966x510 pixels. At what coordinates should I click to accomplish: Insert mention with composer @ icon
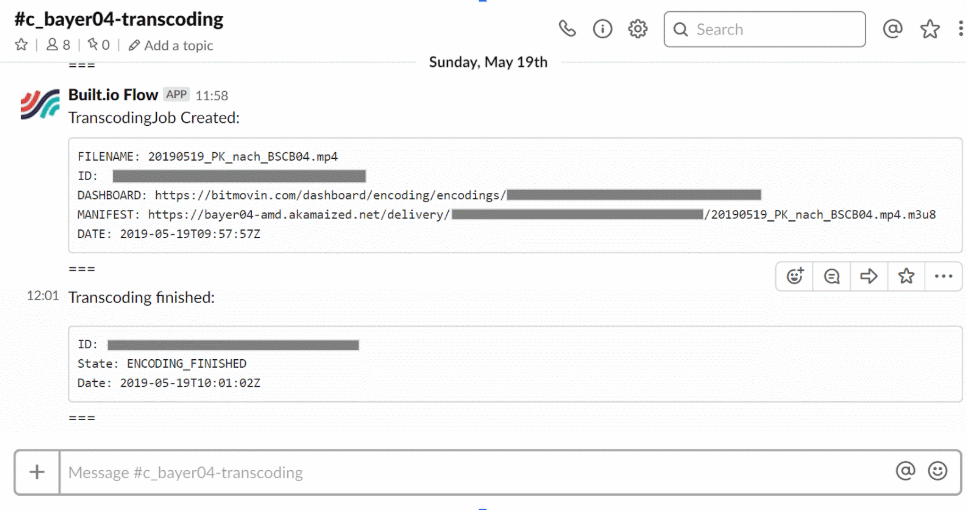click(x=905, y=471)
